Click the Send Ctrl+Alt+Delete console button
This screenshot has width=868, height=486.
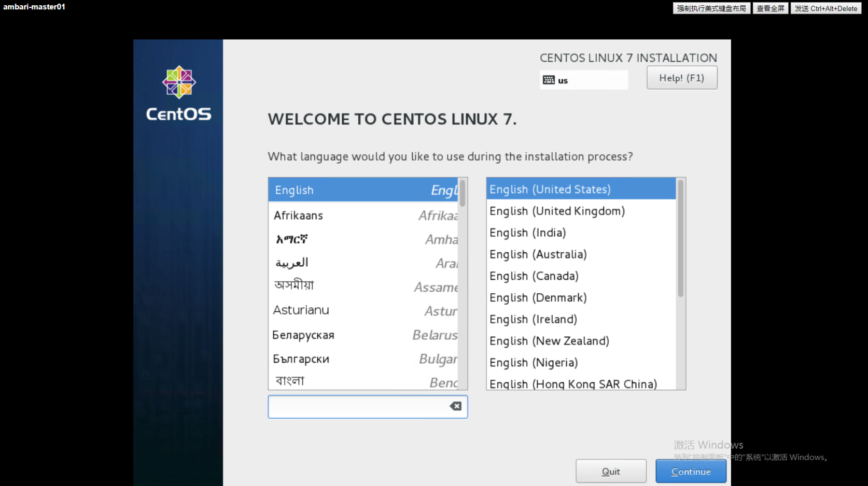pos(825,8)
